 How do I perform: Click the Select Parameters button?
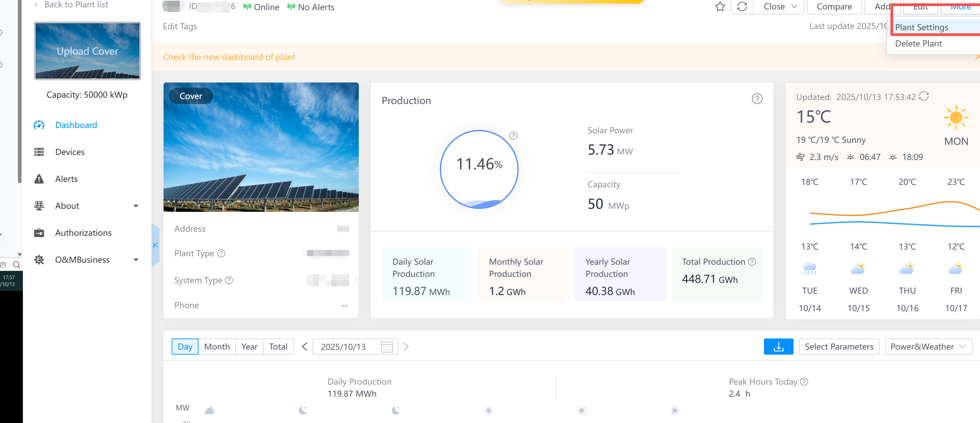[x=839, y=347]
